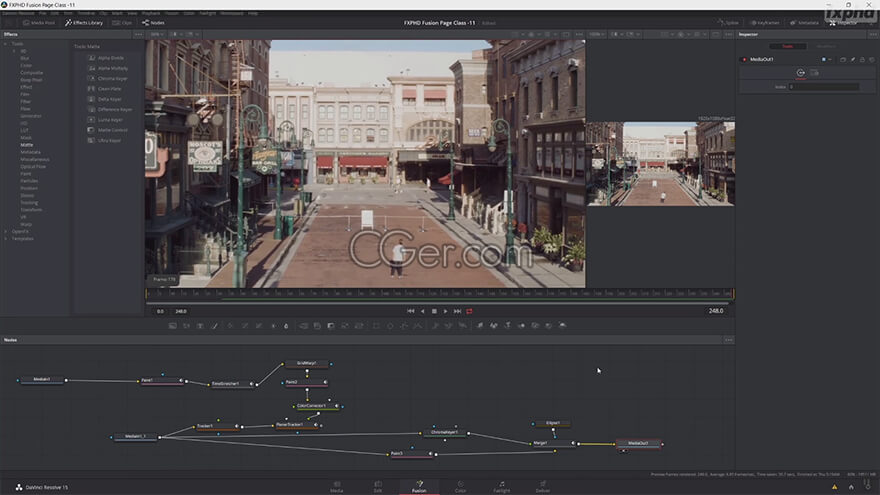The width and height of the screenshot is (880, 495).
Task: Add a Blur tool from the toolbar
Action: point(286,326)
